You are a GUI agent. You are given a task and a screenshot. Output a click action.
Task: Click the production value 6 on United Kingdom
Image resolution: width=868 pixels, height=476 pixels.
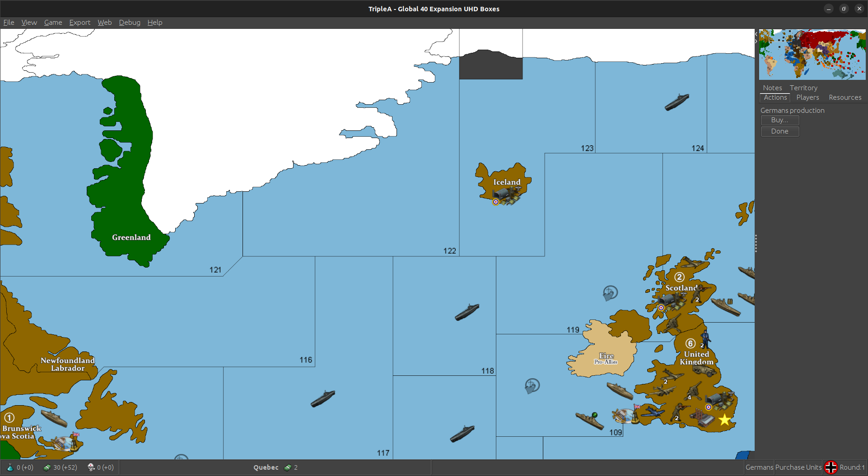point(690,343)
